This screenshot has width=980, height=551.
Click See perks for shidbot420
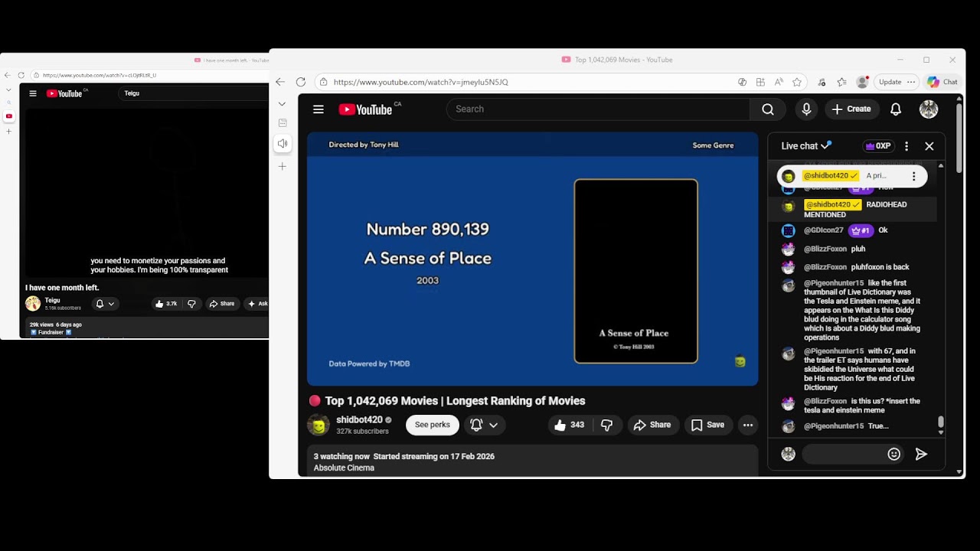433,425
